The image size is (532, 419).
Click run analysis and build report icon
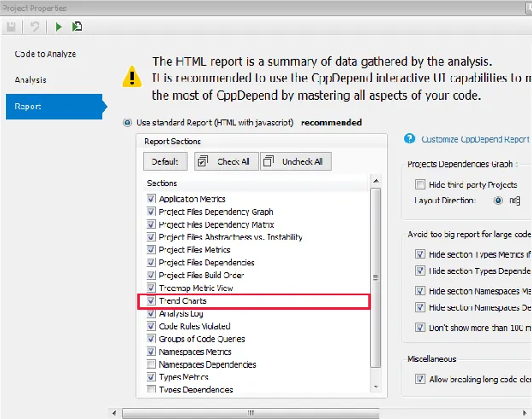coord(77,26)
